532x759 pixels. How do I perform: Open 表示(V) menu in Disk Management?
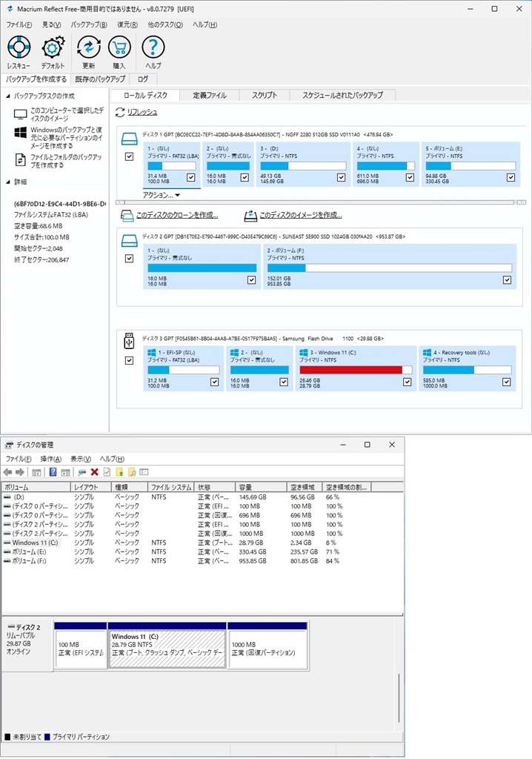(x=81, y=459)
